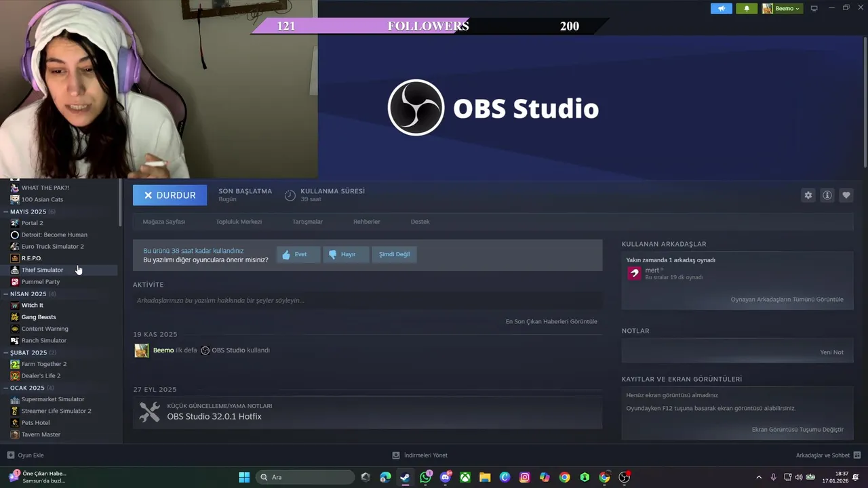Select Thief Simulator in the library list
The height and width of the screenshot is (488, 868).
42,270
